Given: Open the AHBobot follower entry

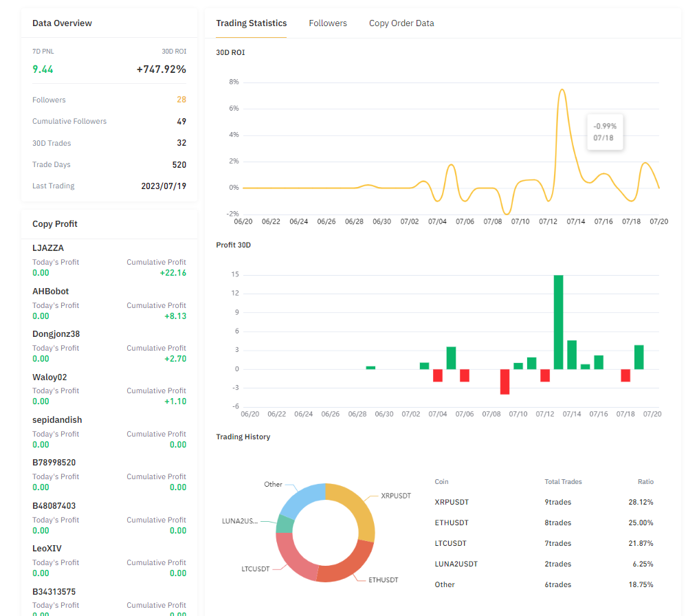Looking at the screenshot, I should click(50, 291).
